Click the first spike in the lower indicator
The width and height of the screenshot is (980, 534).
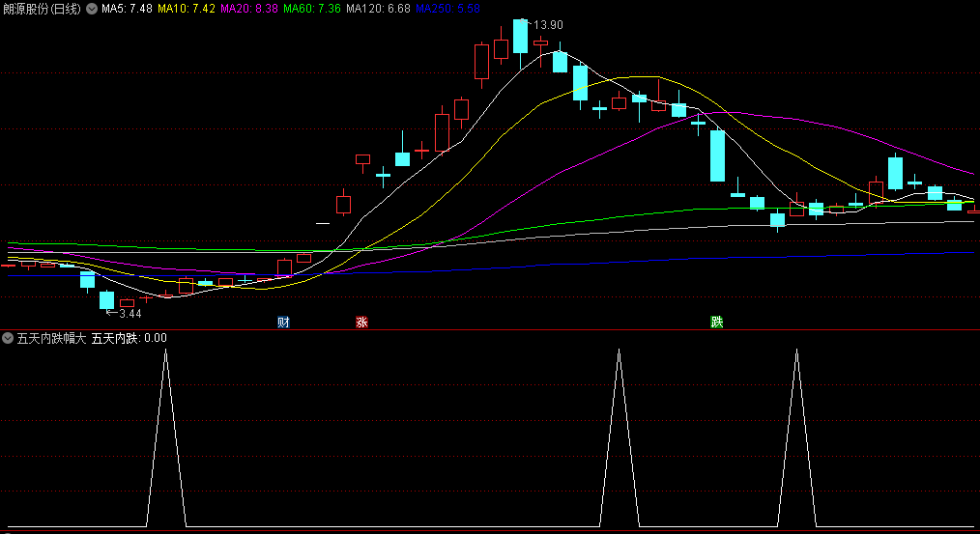point(165,437)
